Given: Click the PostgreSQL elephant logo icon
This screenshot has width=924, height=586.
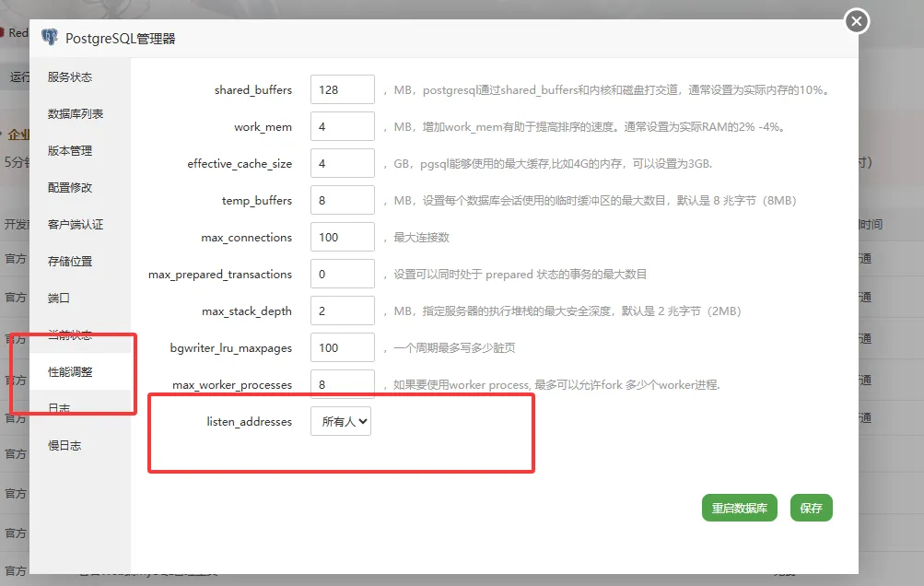Looking at the screenshot, I should coord(50,37).
